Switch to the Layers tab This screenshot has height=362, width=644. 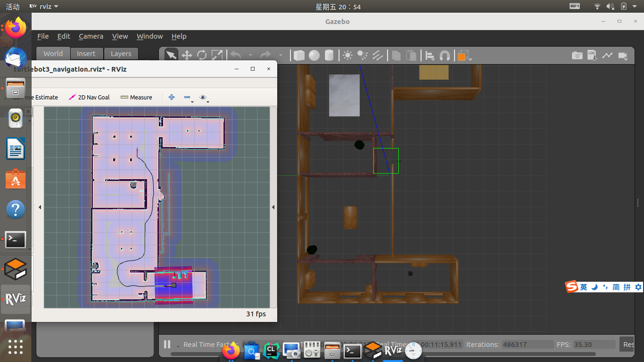coord(121,54)
